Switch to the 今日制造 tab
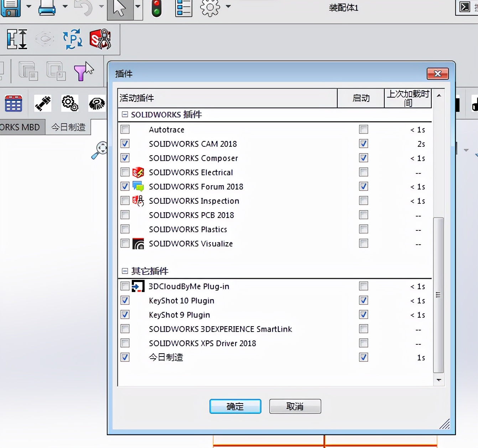This screenshot has width=478, height=448. coord(68,127)
